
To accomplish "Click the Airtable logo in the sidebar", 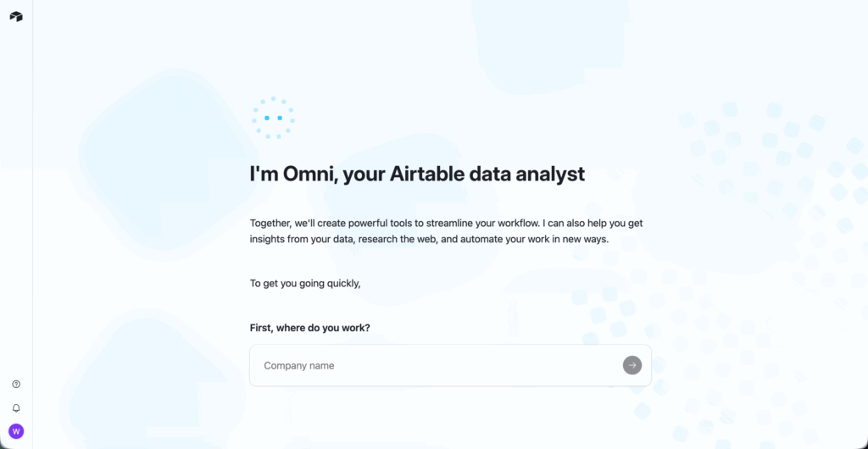I will (16, 17).
